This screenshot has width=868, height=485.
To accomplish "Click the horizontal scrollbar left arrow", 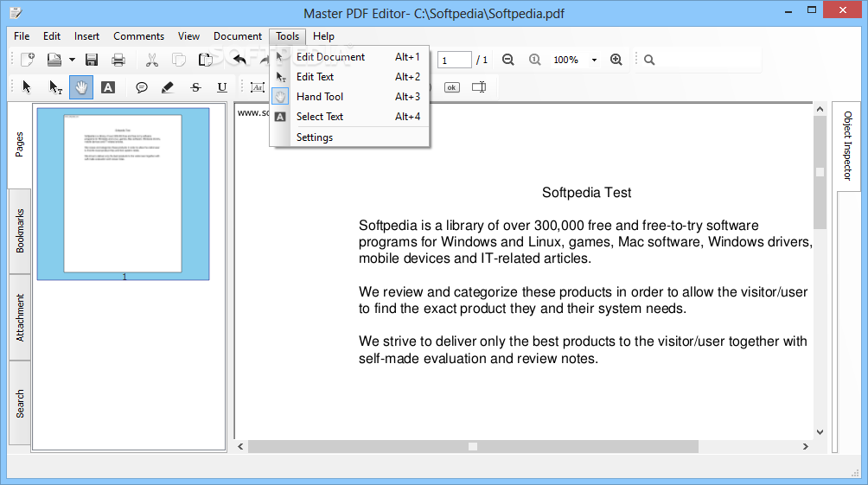I will [240, 446].
